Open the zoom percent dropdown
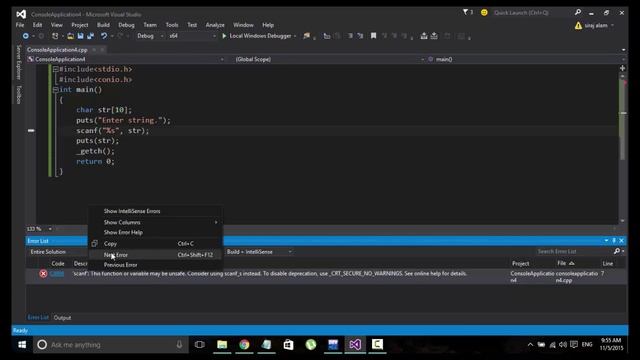The height and width of the screenshot is (360, 640). pos(50,229)
